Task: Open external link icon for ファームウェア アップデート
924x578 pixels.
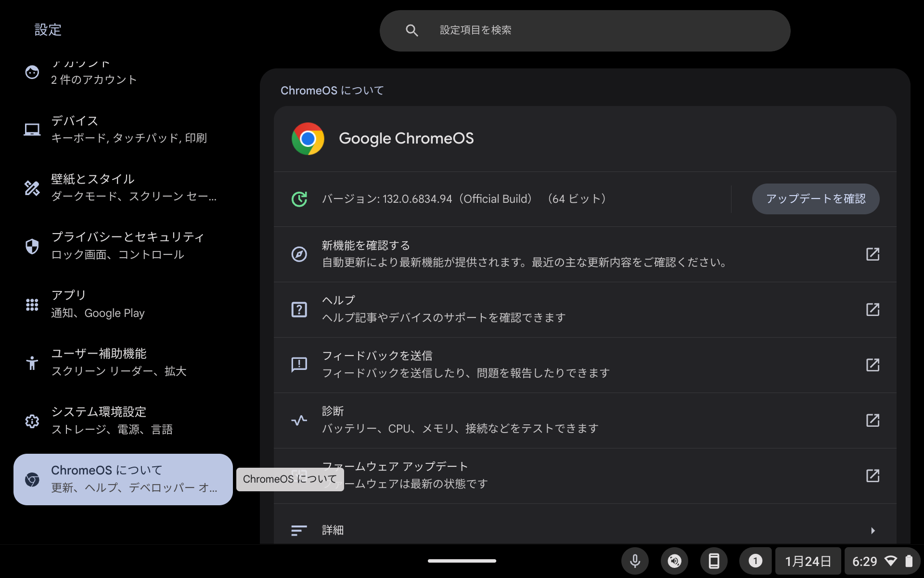Action: tap(873, 476)
